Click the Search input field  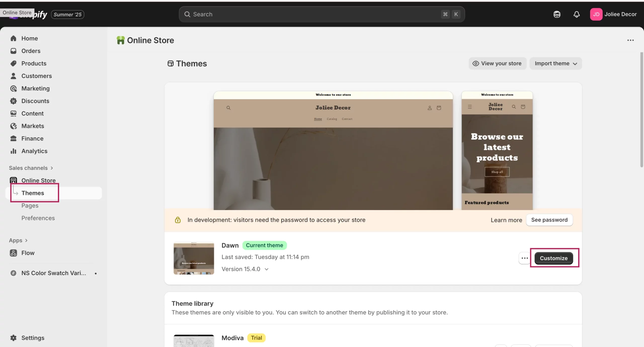(x=322, y=14)
